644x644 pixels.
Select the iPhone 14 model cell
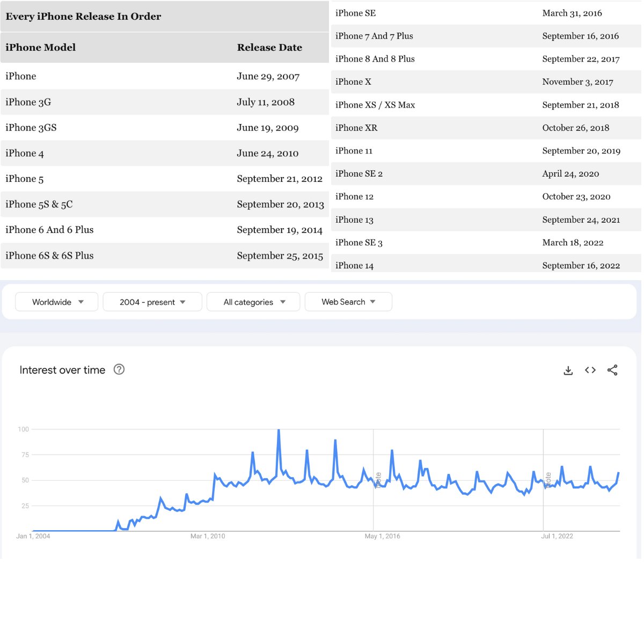355,266
